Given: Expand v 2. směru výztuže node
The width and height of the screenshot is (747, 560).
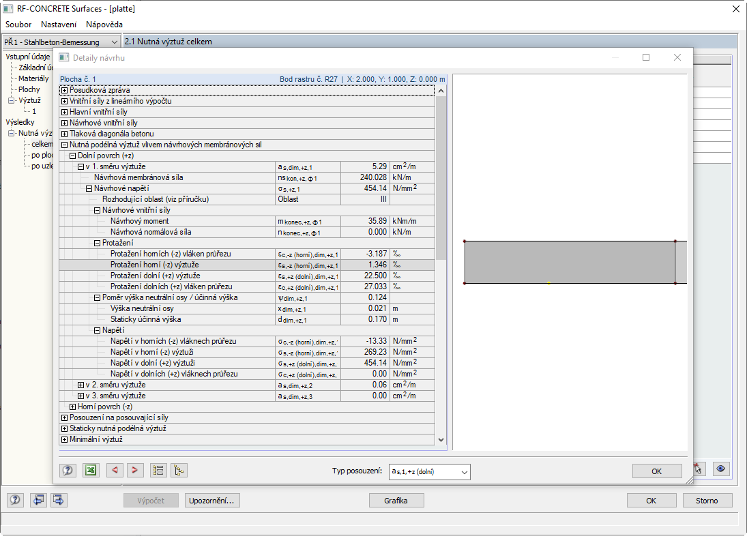Looking at the screenshot, I should click(80, 385).
